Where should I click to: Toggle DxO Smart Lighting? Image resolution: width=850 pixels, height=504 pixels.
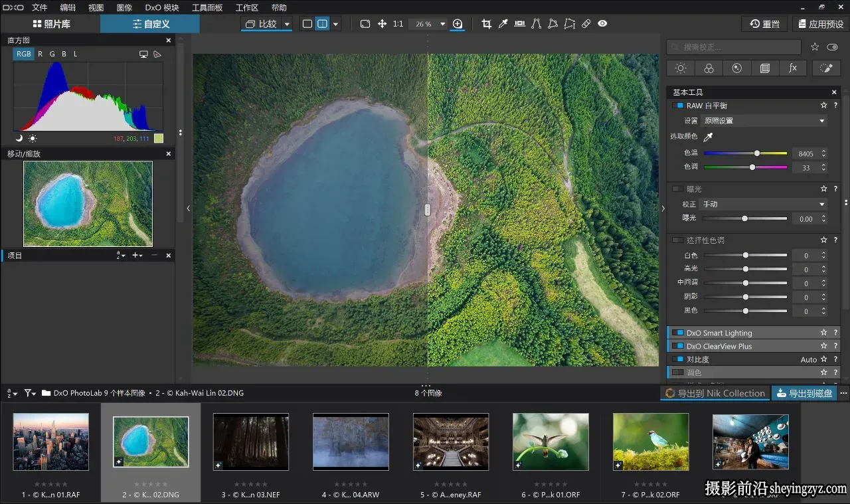[x=678, y=333]
